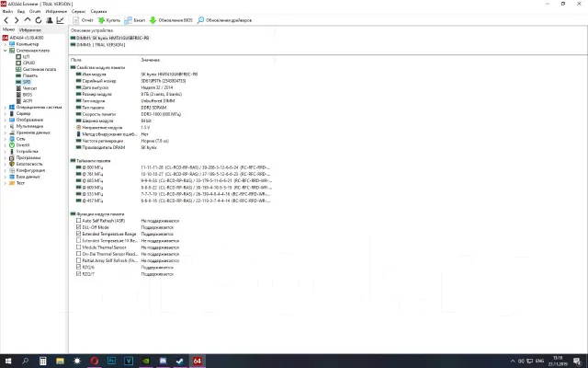588x368 pixels.
Task: Click the Обновления драйверов button
Action: (224, 20)
